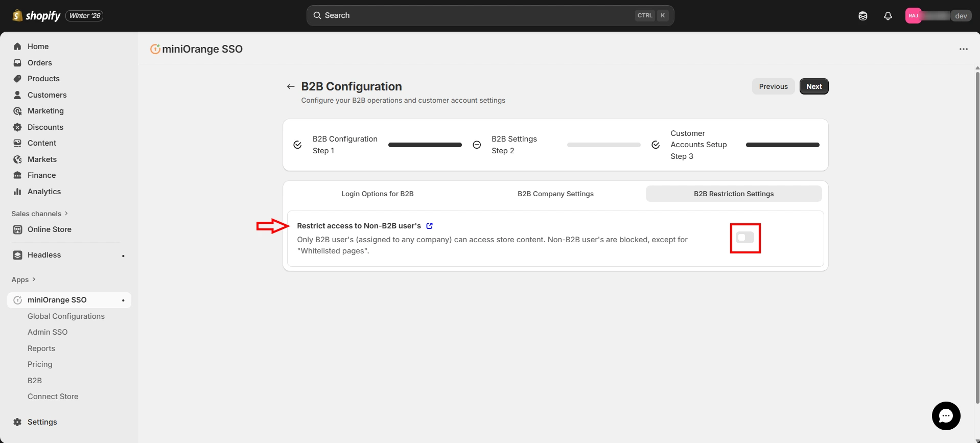Open the more options ellipsis menu

point(964,49)
